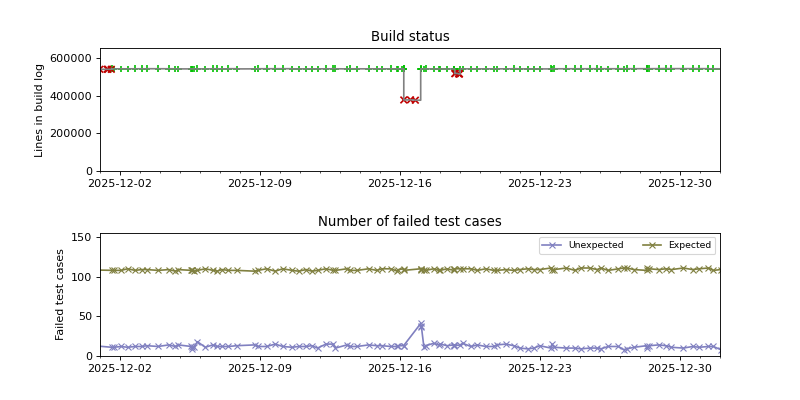Click the red markers at the start of Build status
The image size is (800, 400).
[x=107, y=69]
